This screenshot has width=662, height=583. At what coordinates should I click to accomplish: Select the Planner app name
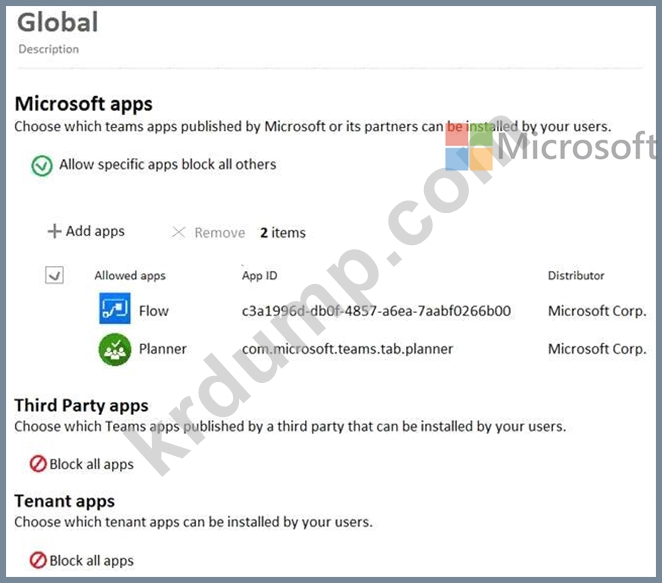coord(162,349)
